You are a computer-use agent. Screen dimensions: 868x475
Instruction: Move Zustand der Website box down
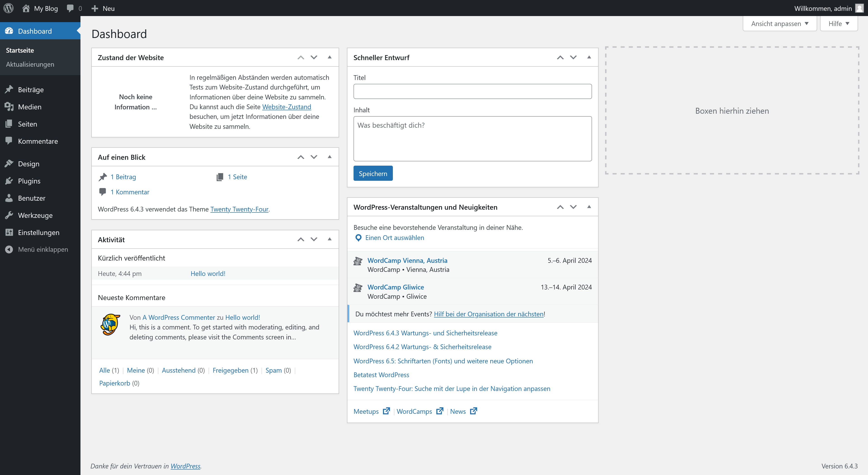[314, 57]
